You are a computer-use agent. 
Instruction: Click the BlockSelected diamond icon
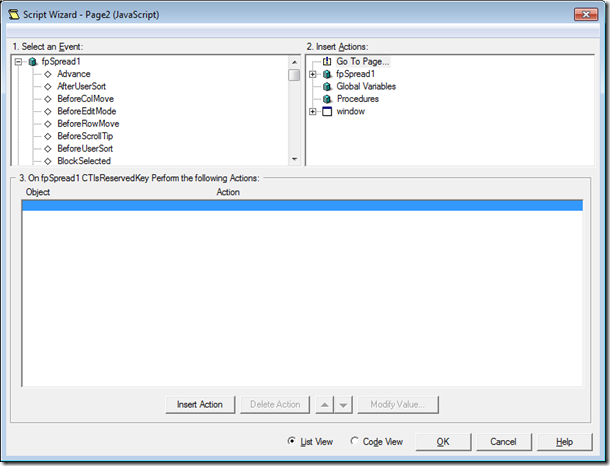[x=48, y=161]
